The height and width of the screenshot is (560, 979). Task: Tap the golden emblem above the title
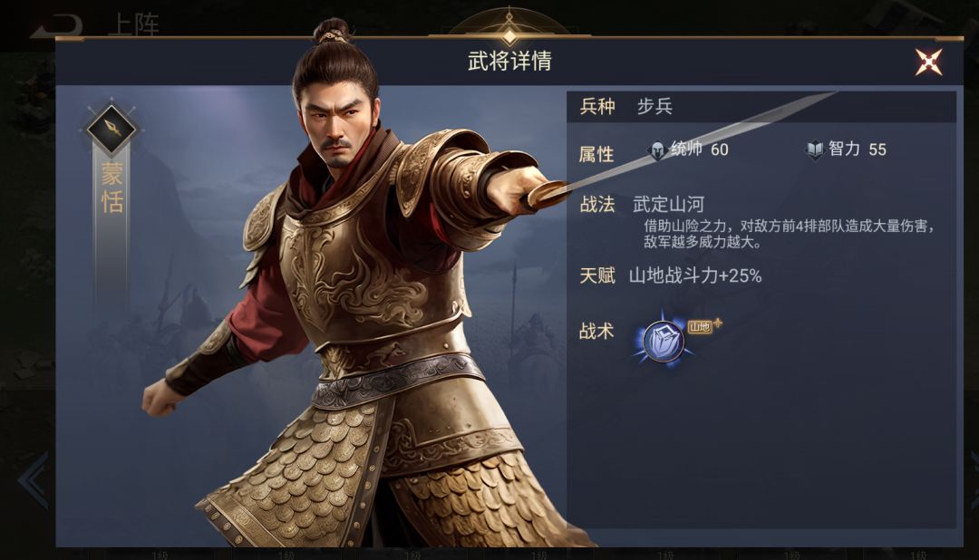(x=509, y=30)
